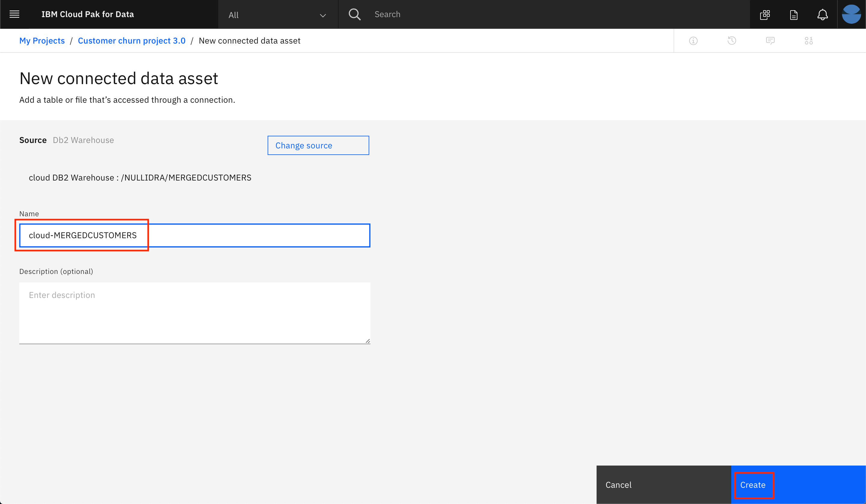The height and width of the screenshot is (504, 866).
Task: Open Customer churn project 3.0 link
Action: coord(131,40)
